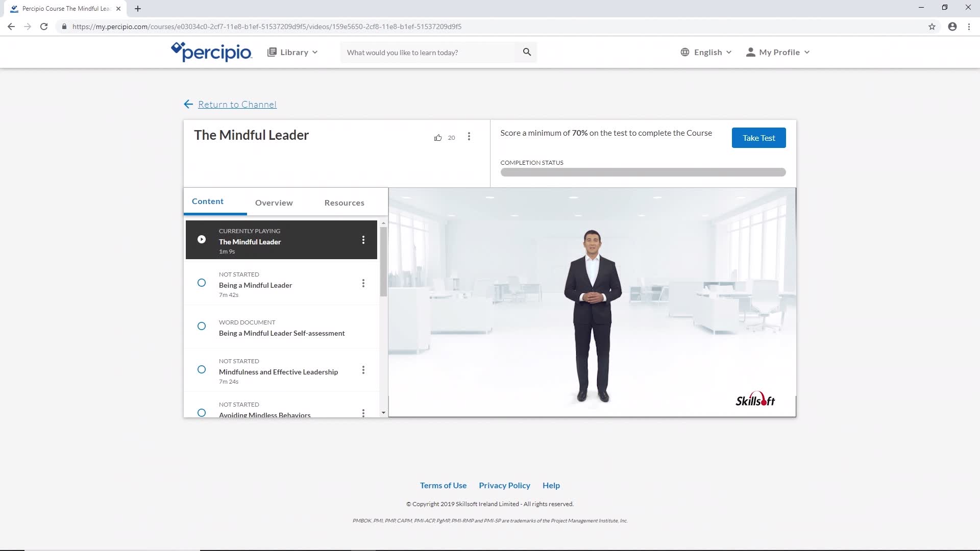Switch to the Content tab
This screenshot has height=551, width=980.
(208, 202)
